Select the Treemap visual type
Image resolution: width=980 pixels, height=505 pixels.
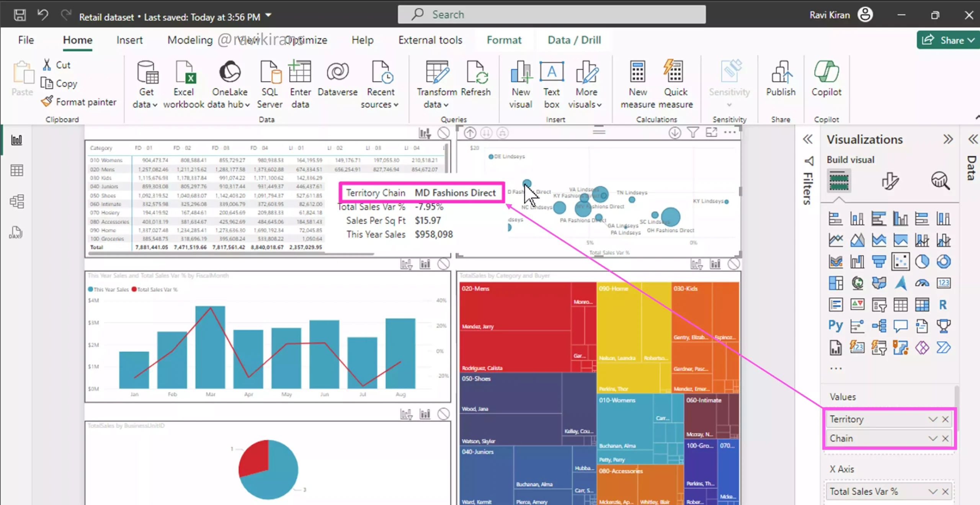836,283
